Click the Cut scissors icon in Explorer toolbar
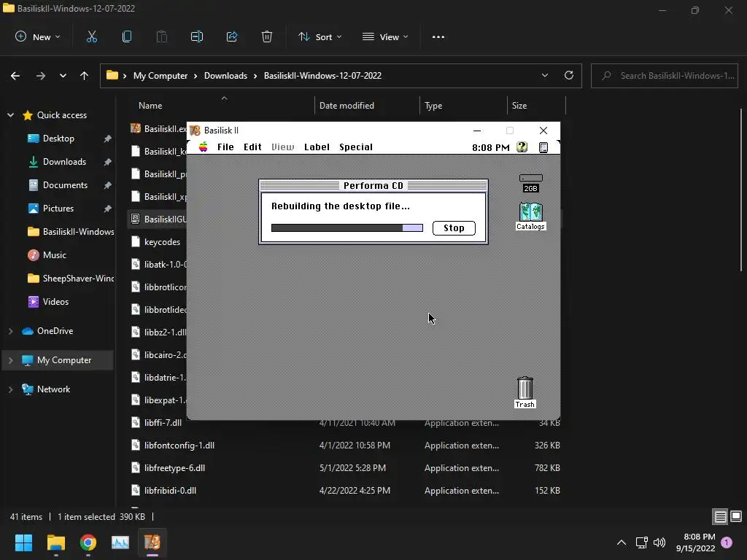This screenshot has height=560, width=747. click(x=91, y=36)
